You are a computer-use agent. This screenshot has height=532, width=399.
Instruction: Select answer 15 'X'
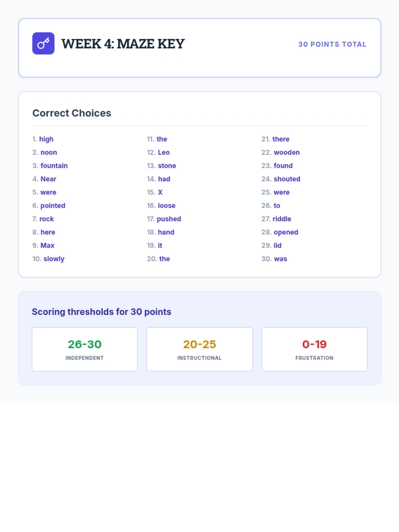(160, 192)
